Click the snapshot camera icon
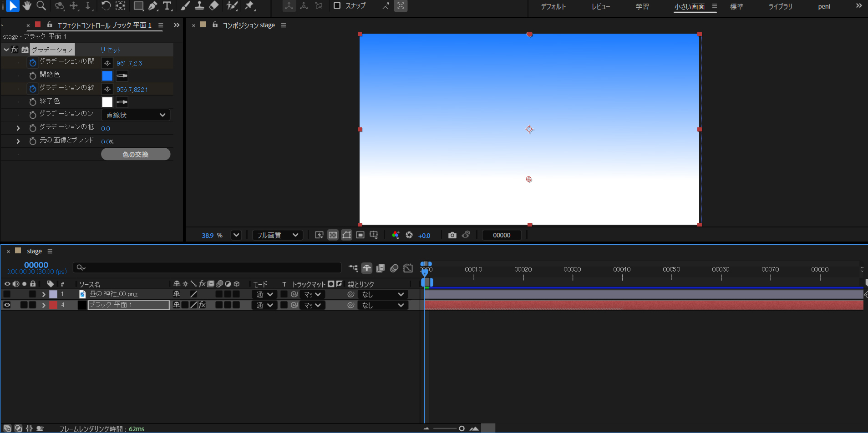868x433 pixels. coord(452,235)
